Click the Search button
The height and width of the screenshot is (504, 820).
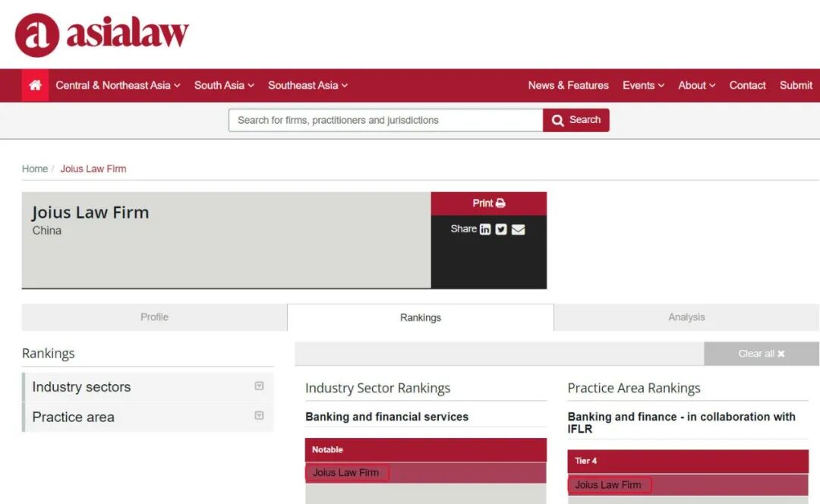[x=576, y=120]
